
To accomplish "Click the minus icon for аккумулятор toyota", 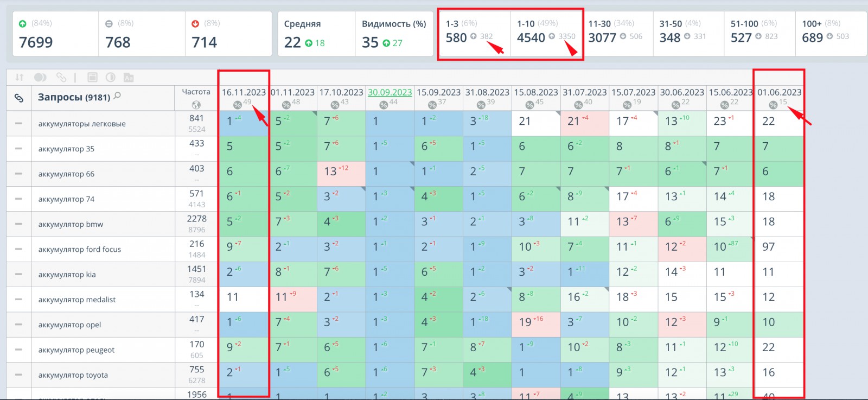I will pyautogui.click(x=19, y=375).
